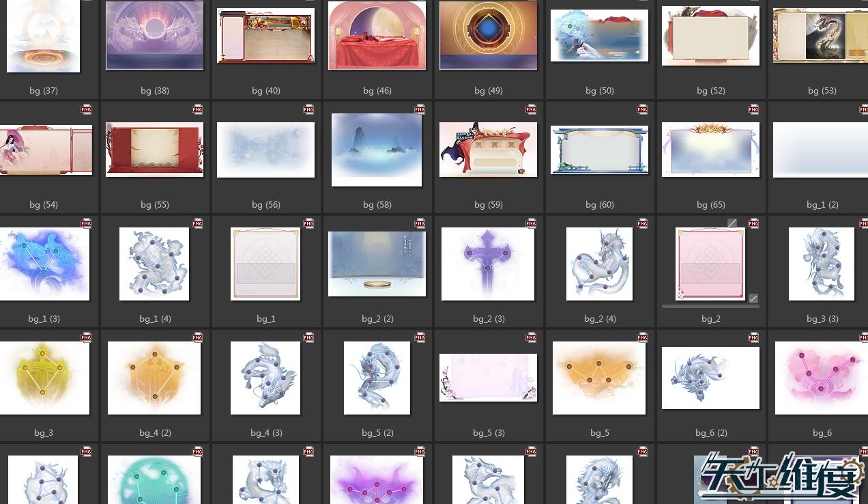This screenshot has width=868, height=504.
Task: Click the file name label bg (65)
Action: click(710, 205)
